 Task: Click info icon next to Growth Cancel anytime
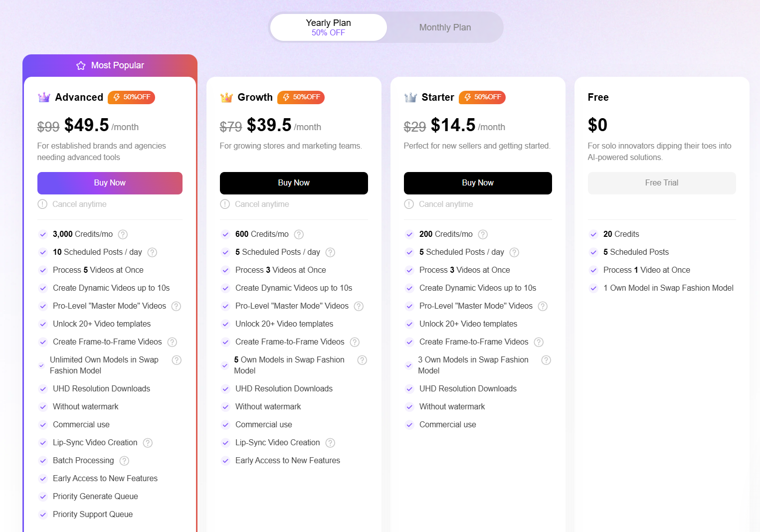tap(225, 204)
